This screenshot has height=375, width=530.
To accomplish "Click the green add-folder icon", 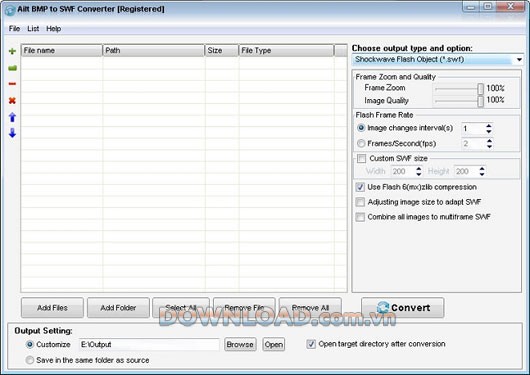I will click(x=12, y=68).
